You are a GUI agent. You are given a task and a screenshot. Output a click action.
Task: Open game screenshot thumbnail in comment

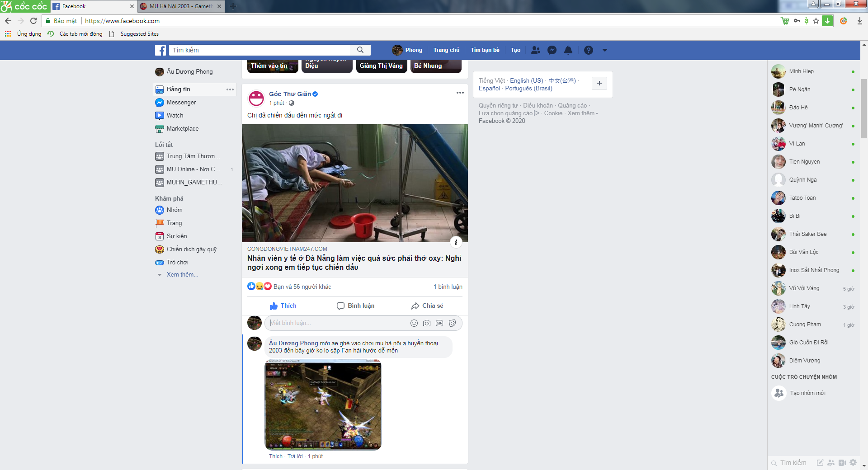[x=323, y=404]
